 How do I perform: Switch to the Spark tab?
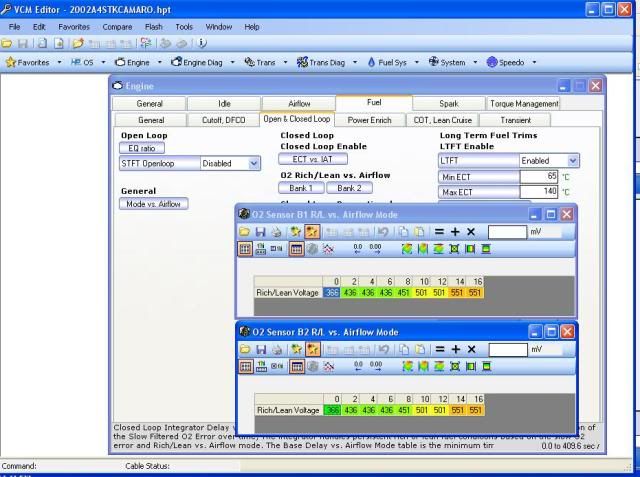[x=448, y=103]
